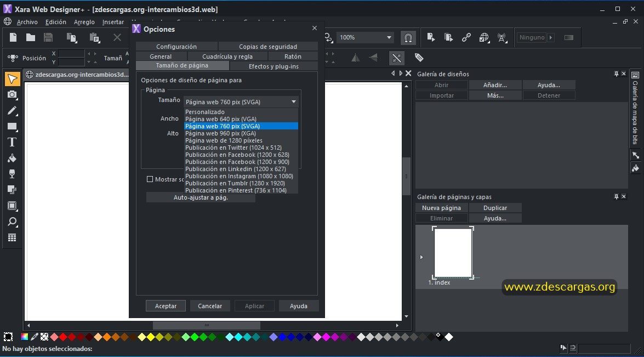
Task: Select the Photo camera tool
Action: pos(12,95)
